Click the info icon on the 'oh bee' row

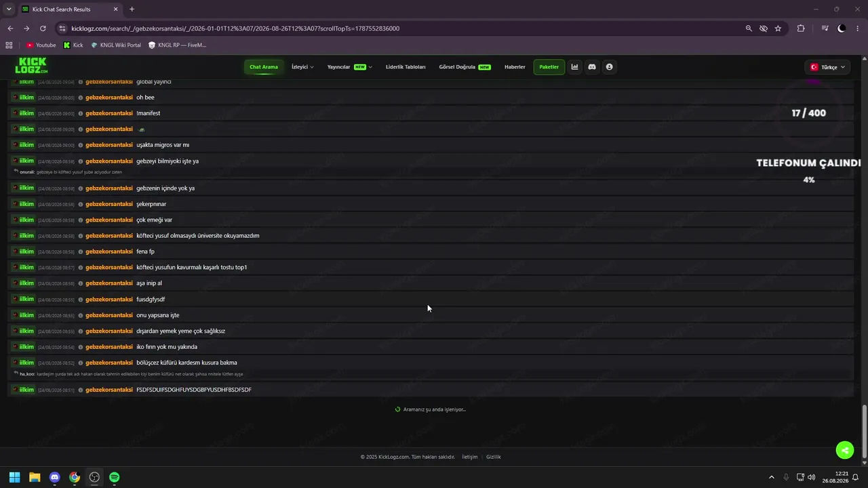tap(81, 98)
